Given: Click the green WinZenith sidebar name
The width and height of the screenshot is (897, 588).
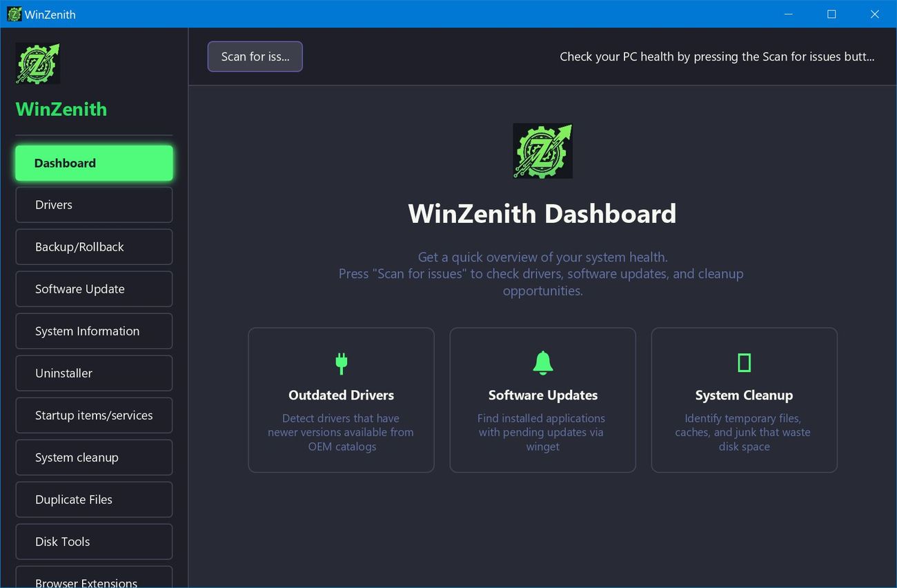Looking at the screenshot, I should click(61, 109).
